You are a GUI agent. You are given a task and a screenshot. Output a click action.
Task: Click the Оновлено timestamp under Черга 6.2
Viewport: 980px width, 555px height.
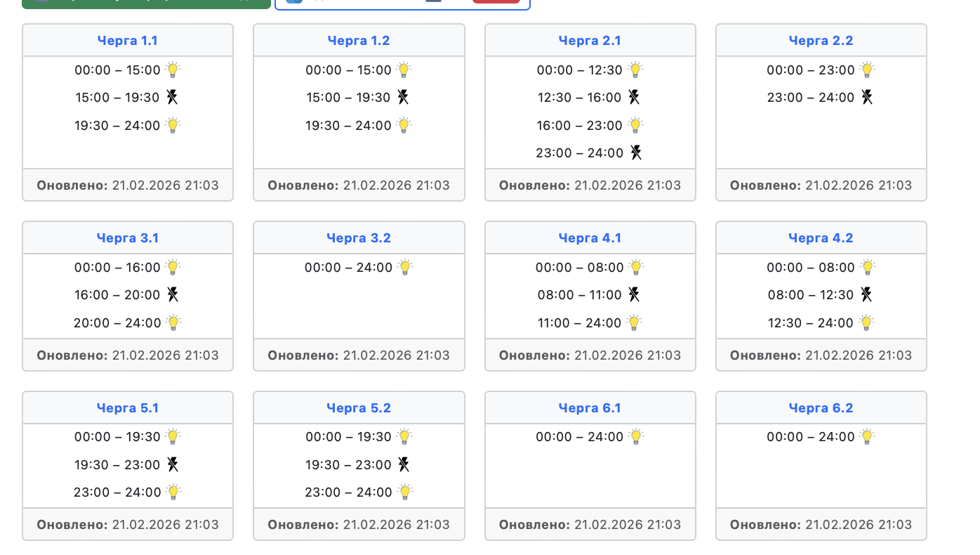[821, 525]
